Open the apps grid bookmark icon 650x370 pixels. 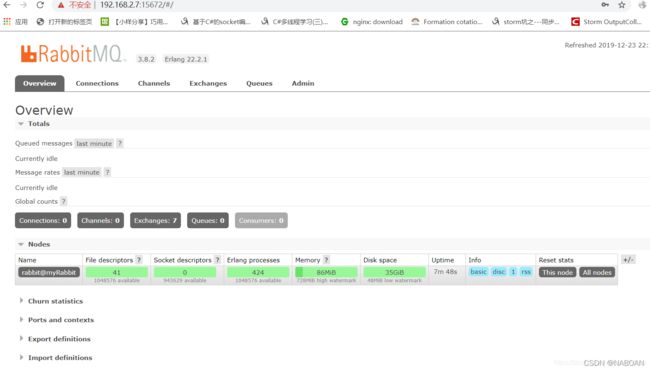coord(7,22)
